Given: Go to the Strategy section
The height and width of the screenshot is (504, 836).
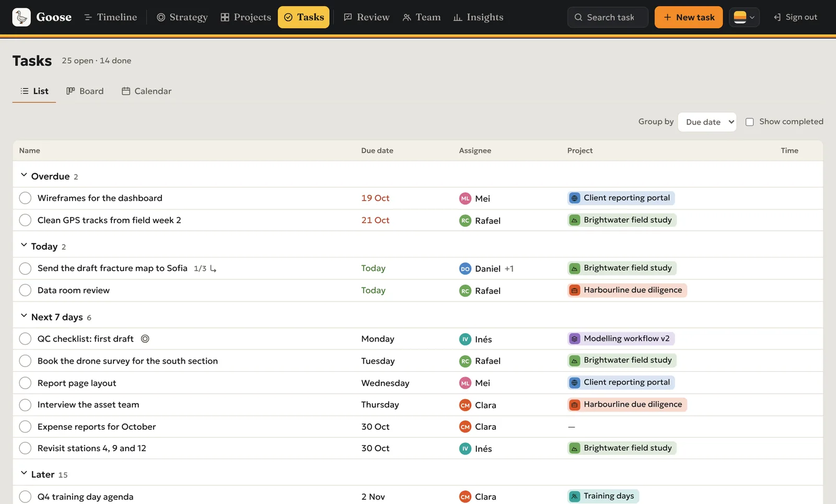Looking at the screenshot, I should (182, 17).
